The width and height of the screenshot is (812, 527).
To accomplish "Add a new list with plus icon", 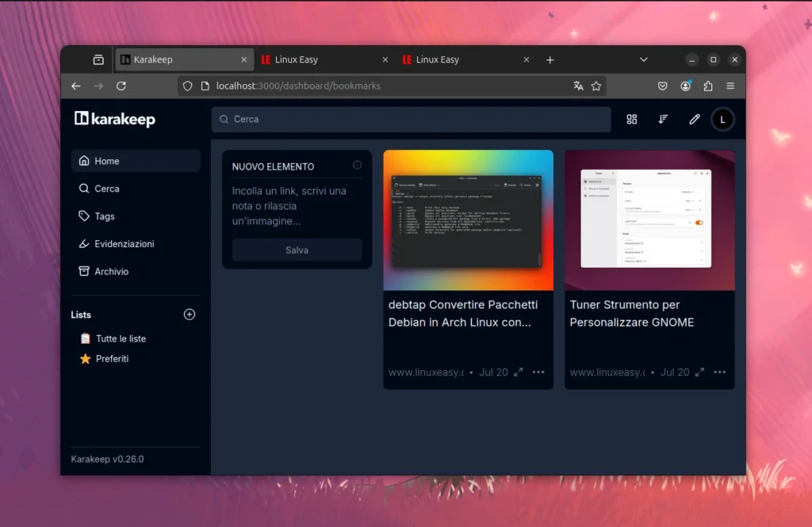I will 190,315.
